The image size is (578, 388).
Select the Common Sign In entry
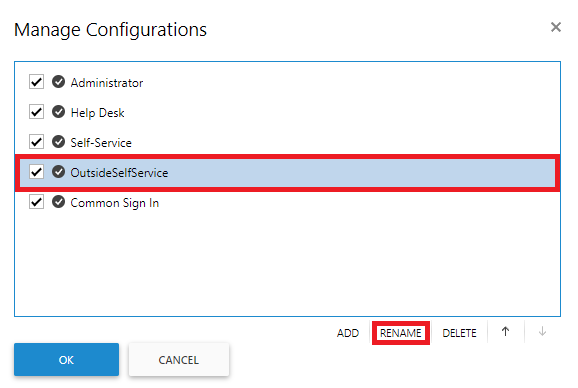[x=288, y=203]
